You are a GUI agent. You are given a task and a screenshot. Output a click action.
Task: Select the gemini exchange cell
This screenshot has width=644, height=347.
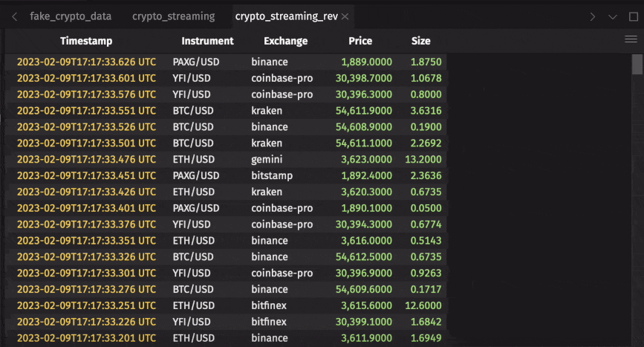(x=269, y=159)
